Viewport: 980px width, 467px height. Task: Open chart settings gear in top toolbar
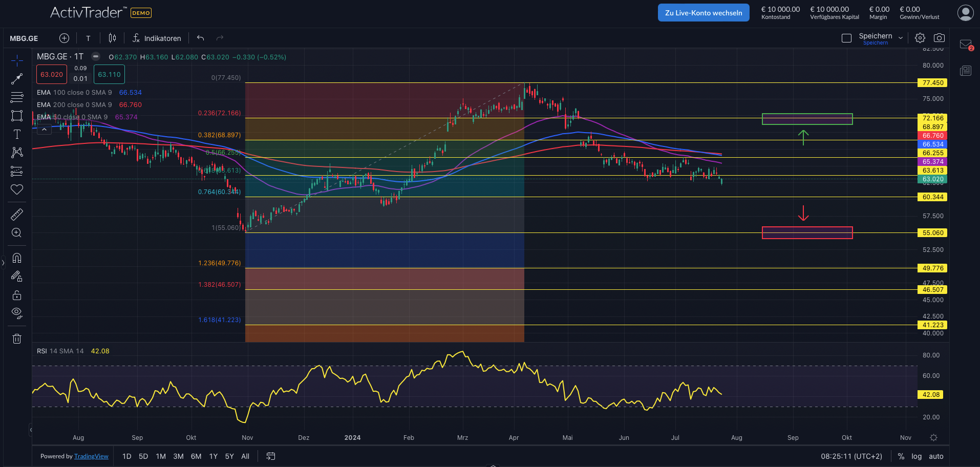point(920,38)
